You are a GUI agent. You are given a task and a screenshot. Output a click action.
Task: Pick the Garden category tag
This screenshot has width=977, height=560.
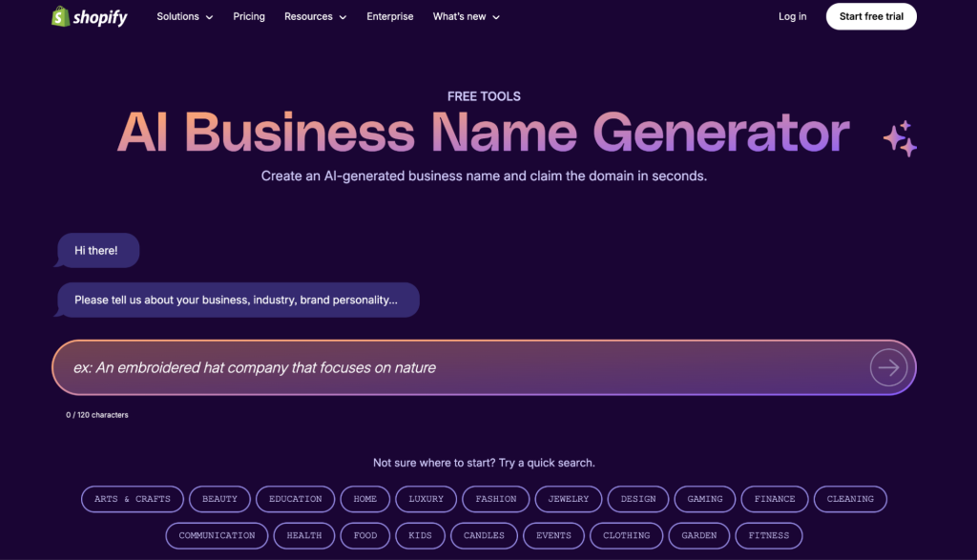pyautogui.click(x=699, y=536)
